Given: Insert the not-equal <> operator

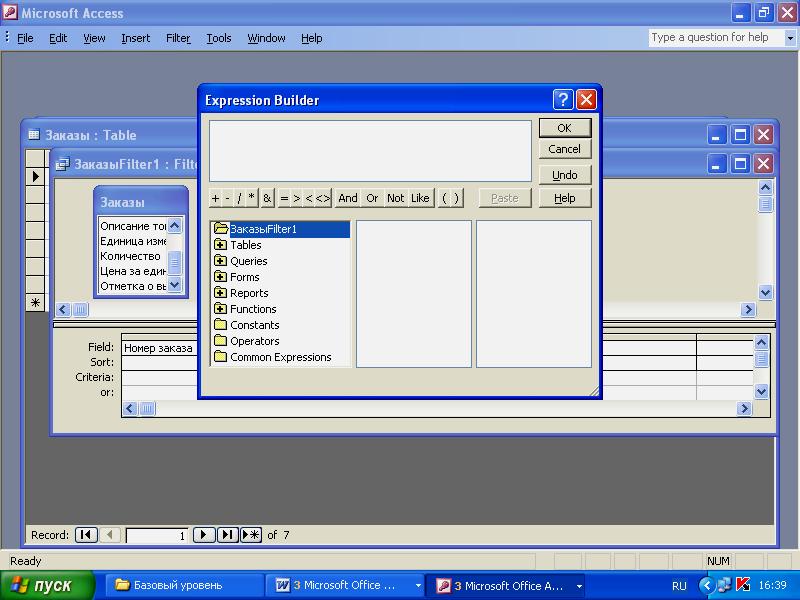Looking at the screenshot, I should (323, 198).
